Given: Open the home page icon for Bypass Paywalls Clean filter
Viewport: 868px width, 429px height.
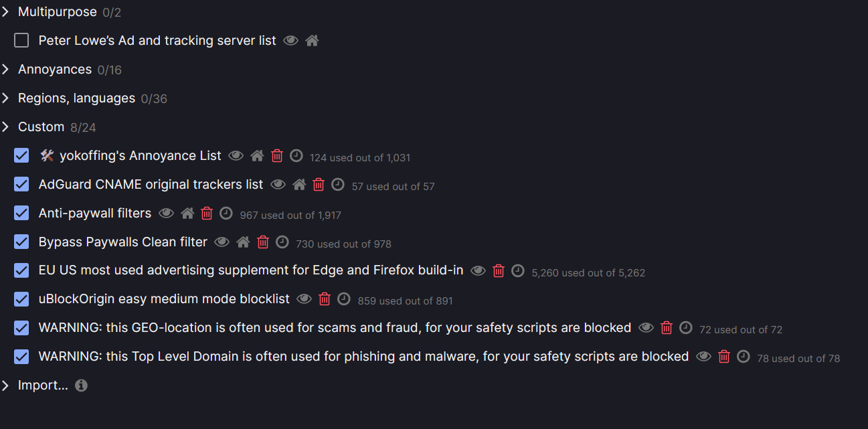Looking at the screenshot, I should (243, 242).
